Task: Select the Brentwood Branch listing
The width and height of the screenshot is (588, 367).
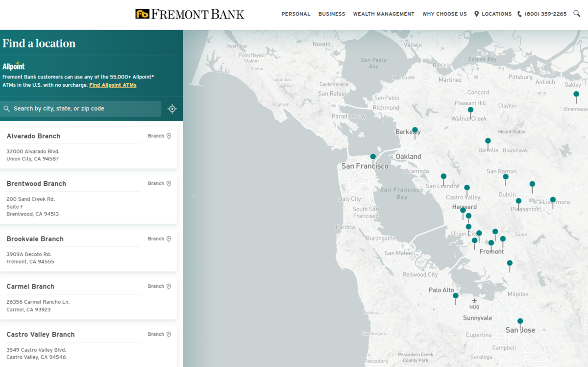Action: click(36, 184)
